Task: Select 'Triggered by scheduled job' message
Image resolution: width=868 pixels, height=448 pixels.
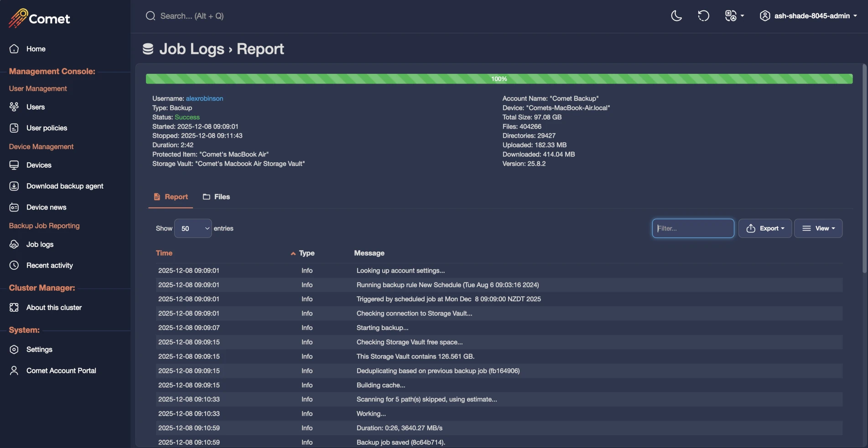Action: [x=448, y=299]
